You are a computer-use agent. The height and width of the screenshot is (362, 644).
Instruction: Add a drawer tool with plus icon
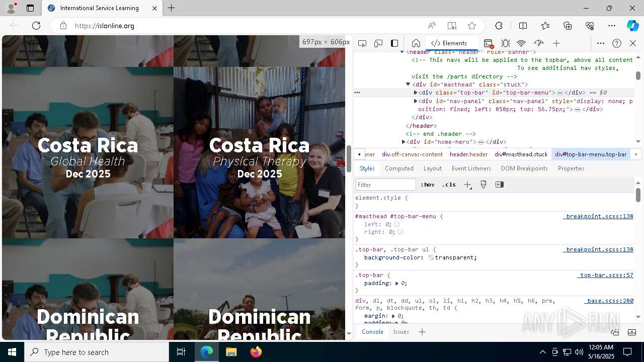coord(422,332)
